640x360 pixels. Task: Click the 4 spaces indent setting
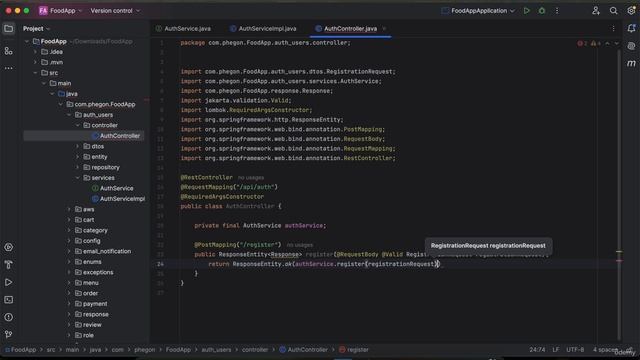605,350
